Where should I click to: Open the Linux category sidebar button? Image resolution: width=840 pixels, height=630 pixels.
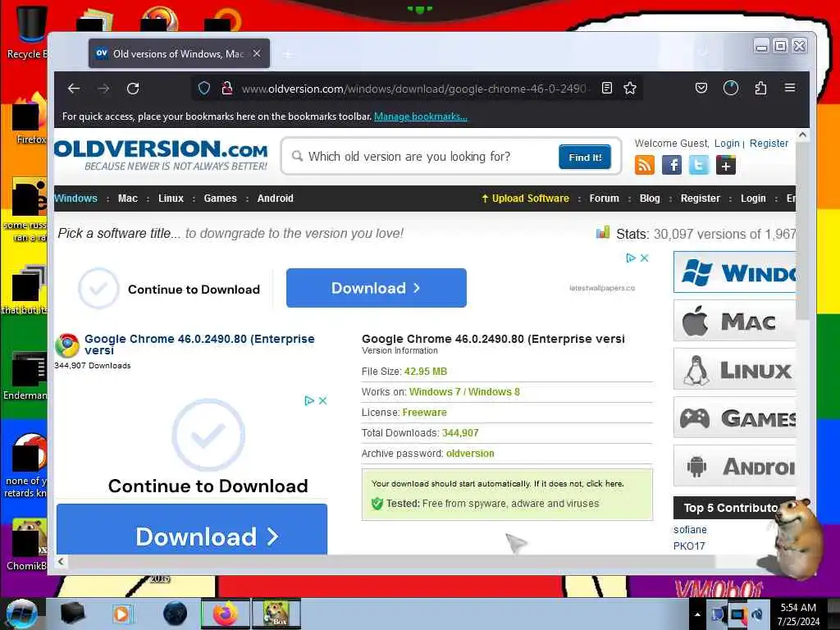pos(734,369)
